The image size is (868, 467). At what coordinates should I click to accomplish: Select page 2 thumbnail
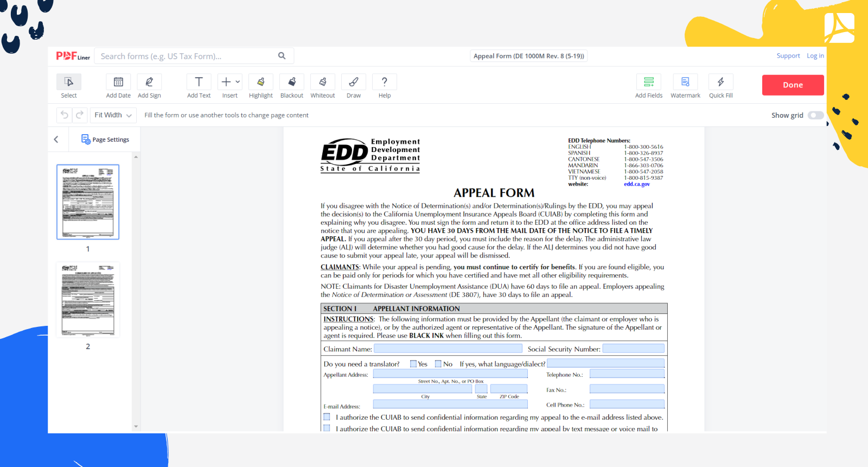(88, 300)
